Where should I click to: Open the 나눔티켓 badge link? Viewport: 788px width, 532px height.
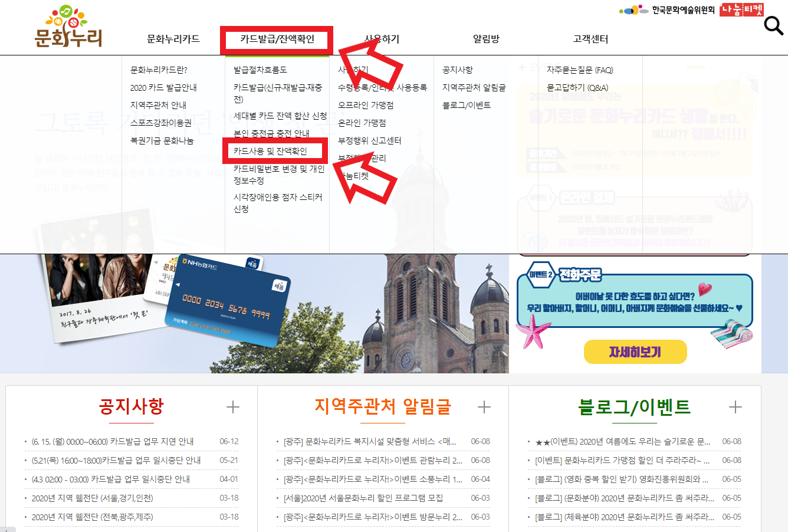(x=741, y=9)
